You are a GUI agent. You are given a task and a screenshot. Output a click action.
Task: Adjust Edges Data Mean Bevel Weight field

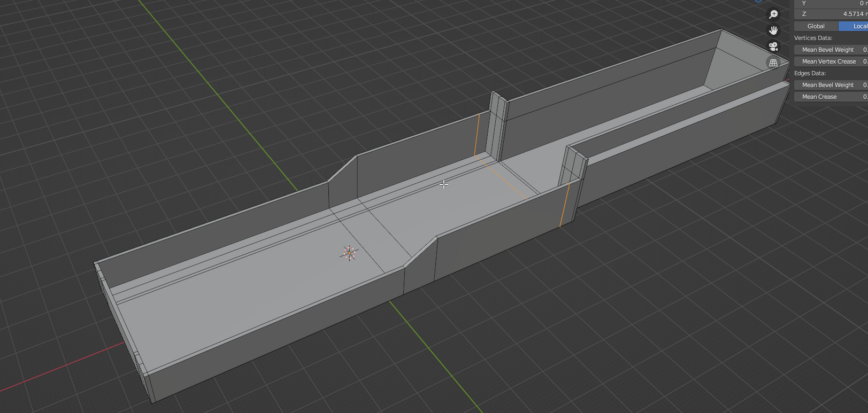click(831, 85)
